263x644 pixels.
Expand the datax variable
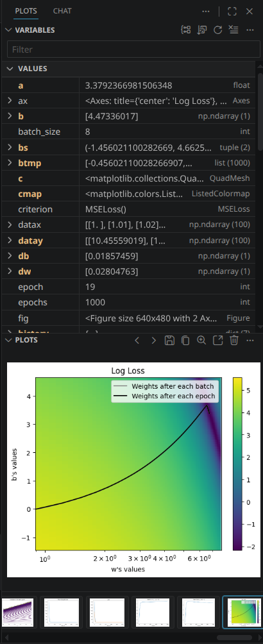(x=10, y=225)
